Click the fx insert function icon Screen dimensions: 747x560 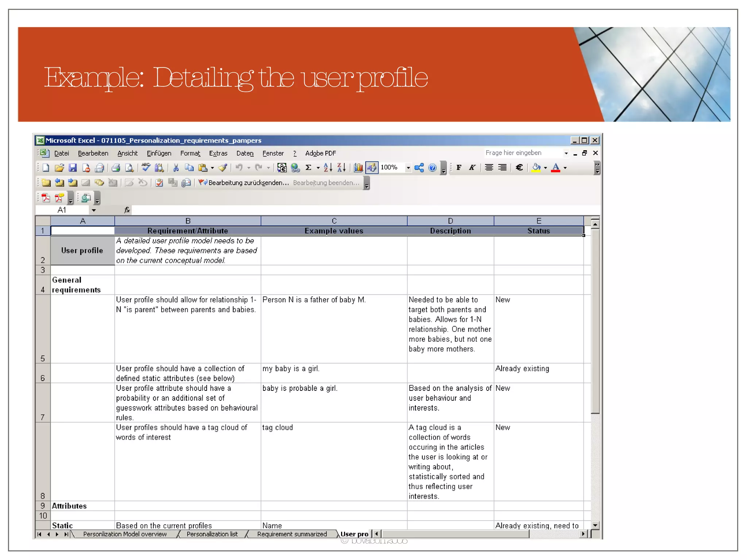click(x=127, y=210)
